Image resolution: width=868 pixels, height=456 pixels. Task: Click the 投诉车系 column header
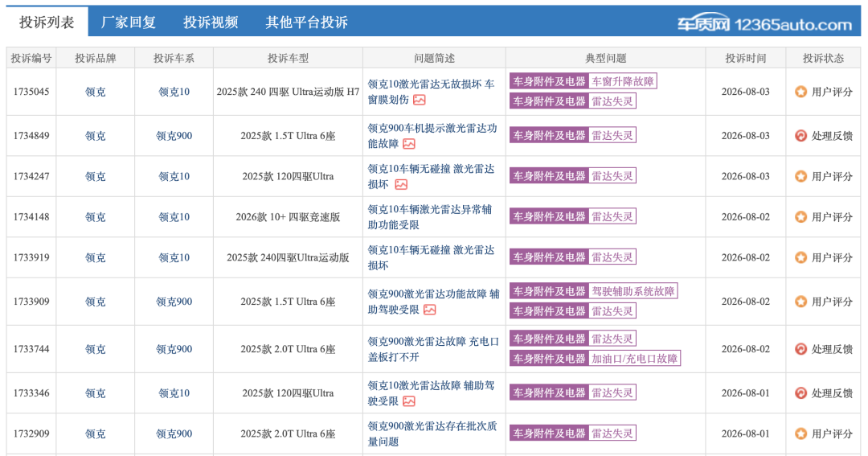click(174, 58)
